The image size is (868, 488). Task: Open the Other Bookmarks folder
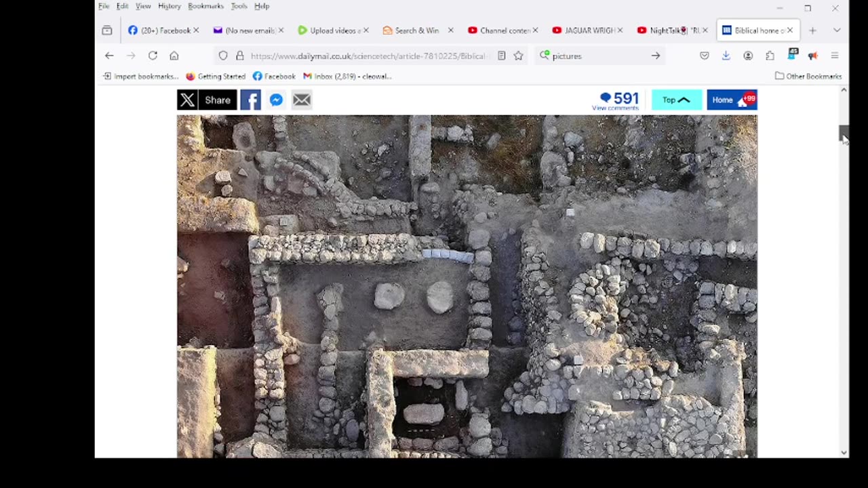coord(808,76)
